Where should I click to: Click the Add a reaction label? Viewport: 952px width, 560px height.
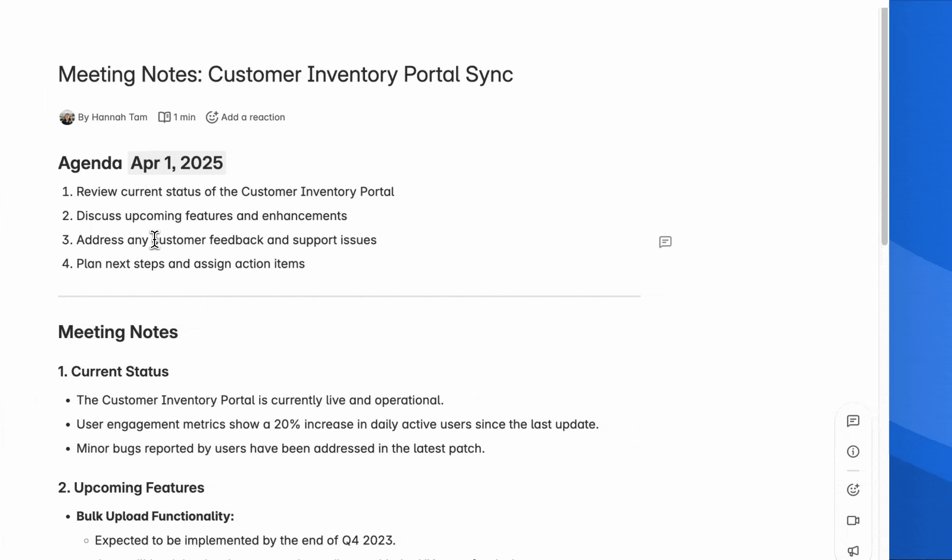coord(253,117)
